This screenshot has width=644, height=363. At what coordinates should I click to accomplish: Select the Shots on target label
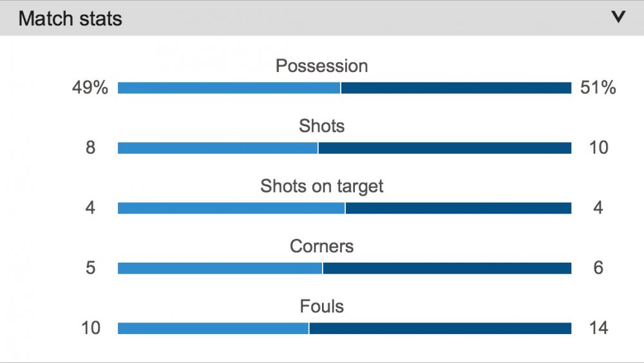coord(321,187)
